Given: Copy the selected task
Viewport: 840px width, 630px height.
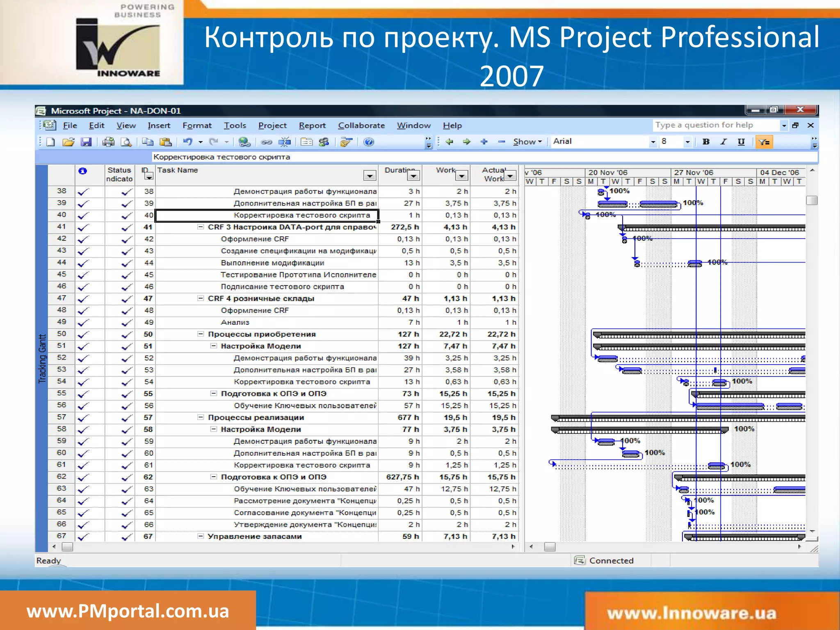Looking at the screenshot, I should (x=148, y=142).
